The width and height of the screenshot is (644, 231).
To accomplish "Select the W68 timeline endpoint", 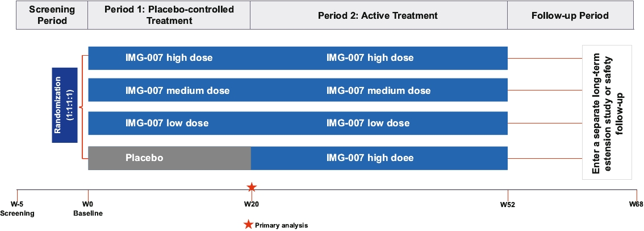I will [635, 204].
